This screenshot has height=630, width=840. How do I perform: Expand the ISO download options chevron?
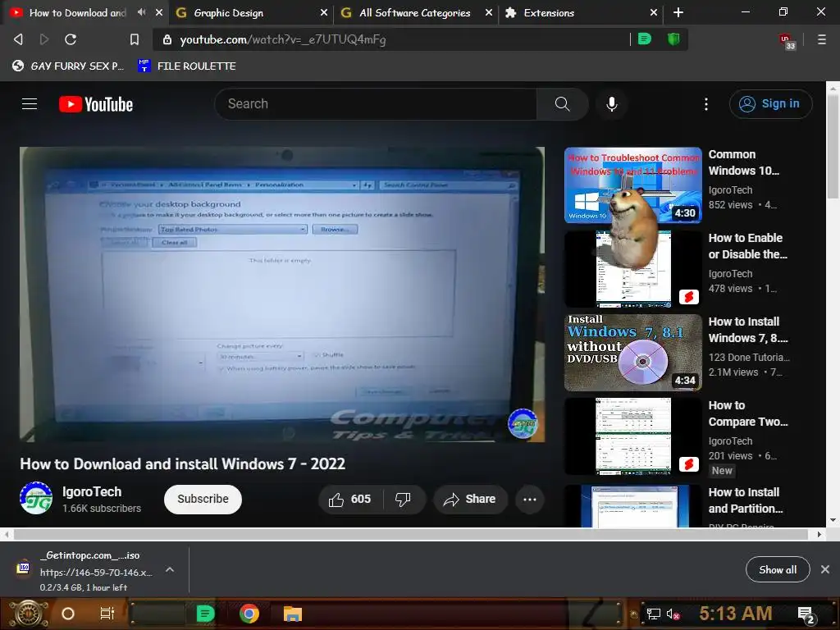pyautogui.click(x=170, y=569)
